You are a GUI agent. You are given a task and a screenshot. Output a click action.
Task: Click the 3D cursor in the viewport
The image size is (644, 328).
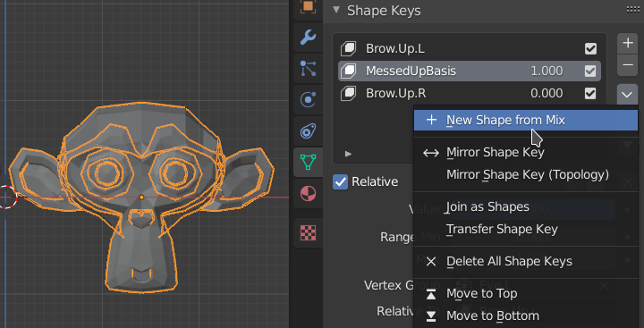tap(5, 197)
